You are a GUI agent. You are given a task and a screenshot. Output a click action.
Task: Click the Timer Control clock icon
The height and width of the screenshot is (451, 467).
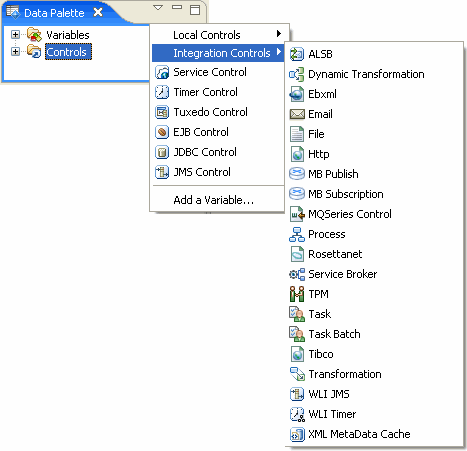tap(162, 92)
